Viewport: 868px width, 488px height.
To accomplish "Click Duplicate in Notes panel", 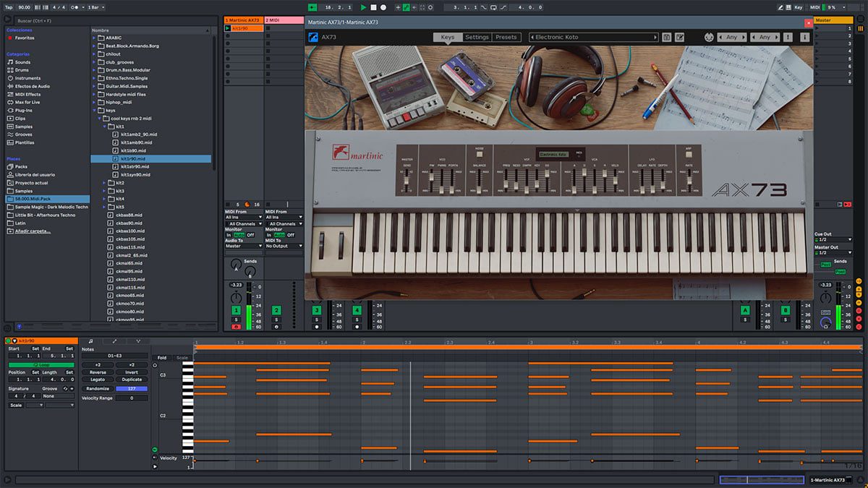I will click(x=132, y=380).
